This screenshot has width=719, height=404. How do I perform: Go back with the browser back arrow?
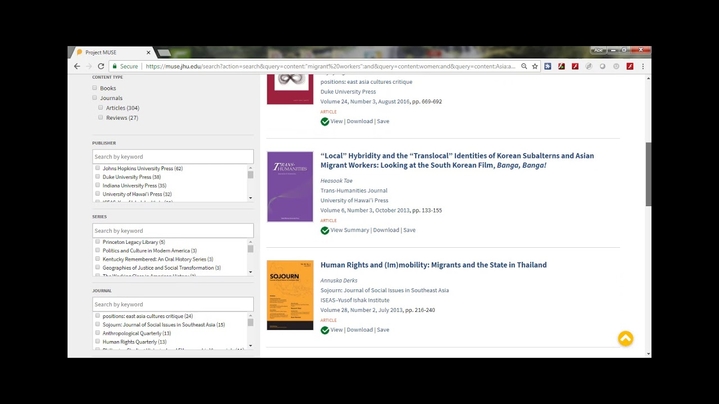(x=77, y=66)
